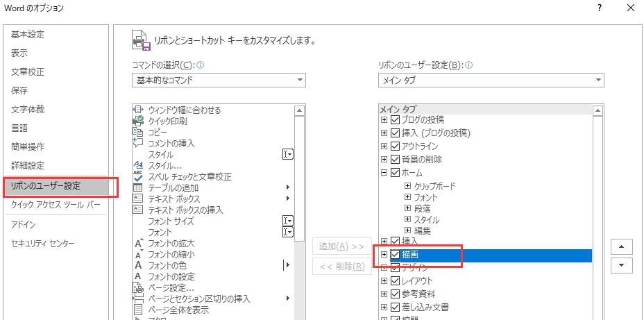The height and width of the screenshot is (320, 644).
Task: Select the 詳細設定 category
Action: [28, 166]
